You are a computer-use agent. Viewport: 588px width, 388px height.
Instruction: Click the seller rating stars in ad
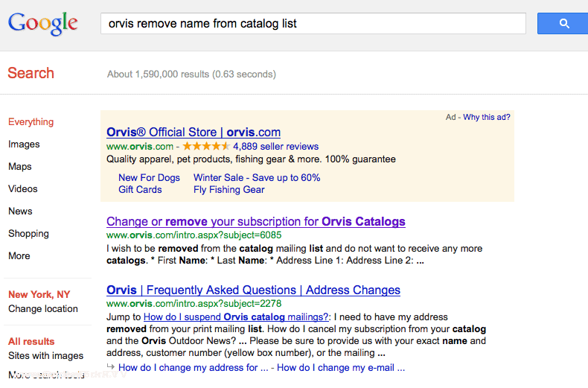click(206, 147)
